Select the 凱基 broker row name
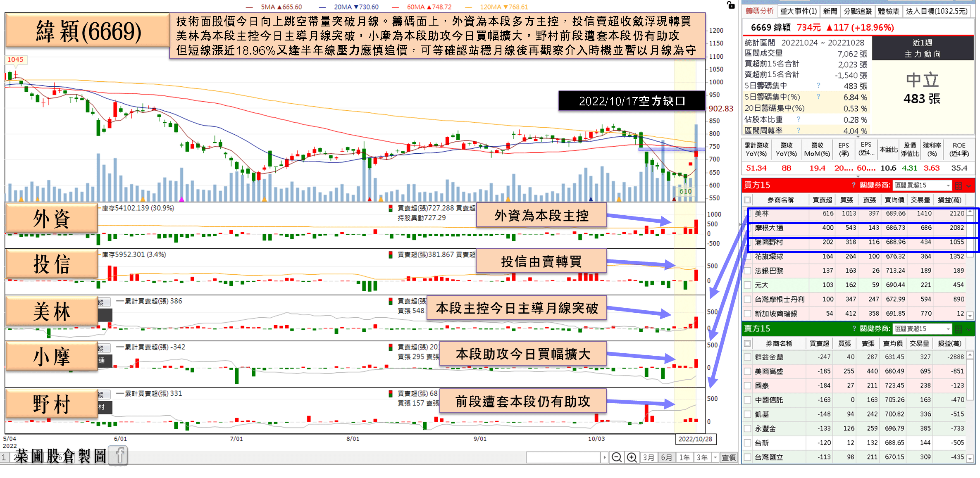Image resolution: width=980 pixels, height=478 pixels. tap(762, 414)
